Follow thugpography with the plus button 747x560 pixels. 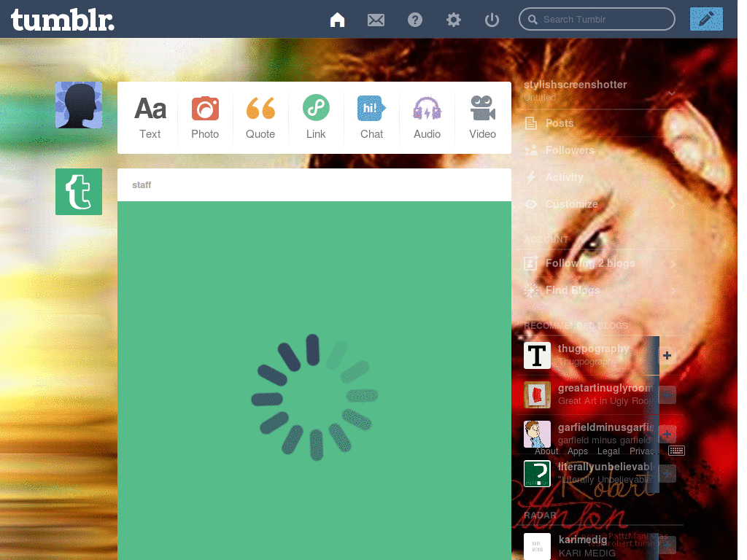[667, 355]
